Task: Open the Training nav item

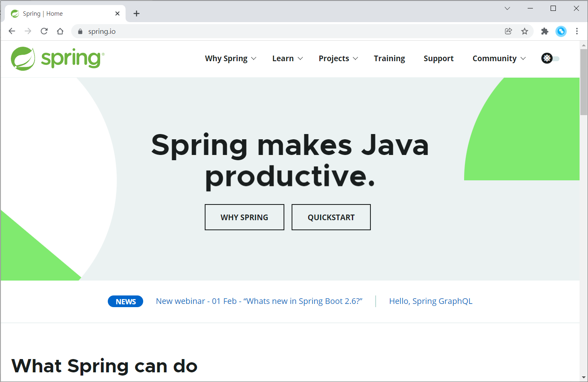Action: (389, 58)
